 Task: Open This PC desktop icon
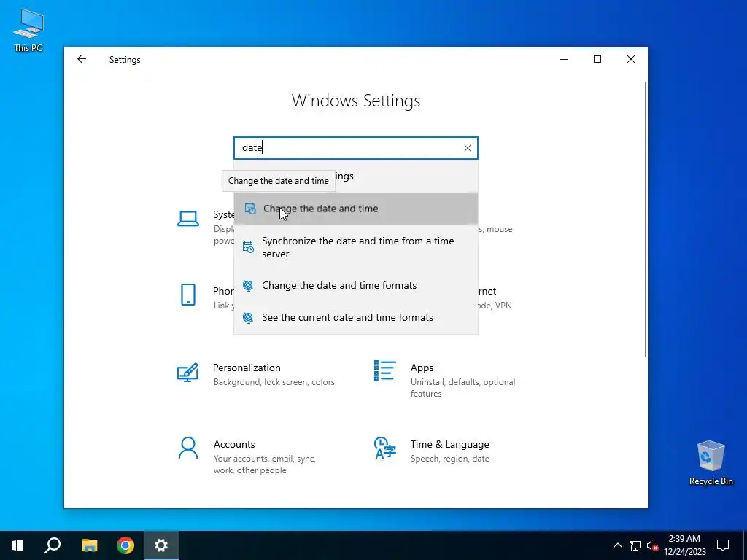point(28,31)
